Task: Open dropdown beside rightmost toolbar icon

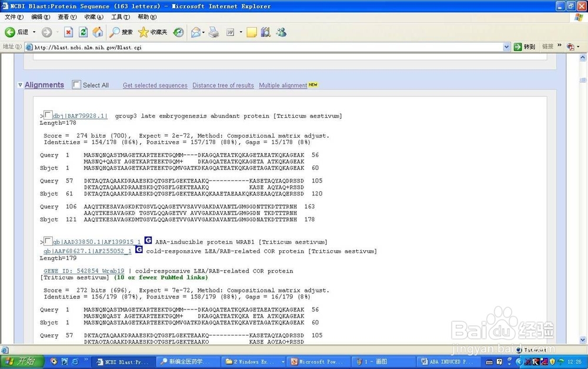Action: (x=578, y=47)
